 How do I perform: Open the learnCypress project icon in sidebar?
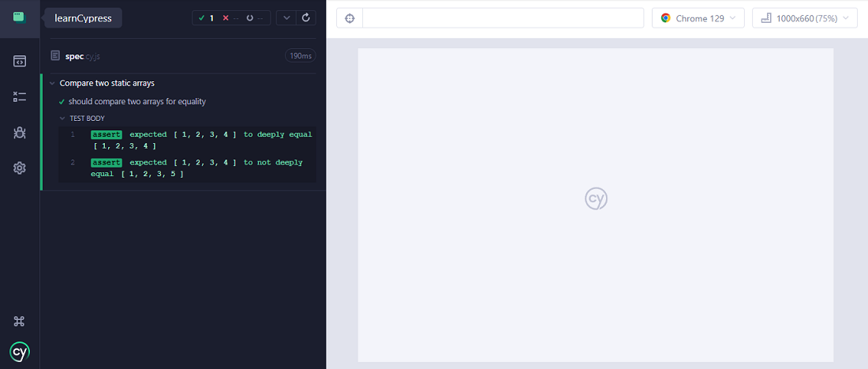[x=20, y=17]
